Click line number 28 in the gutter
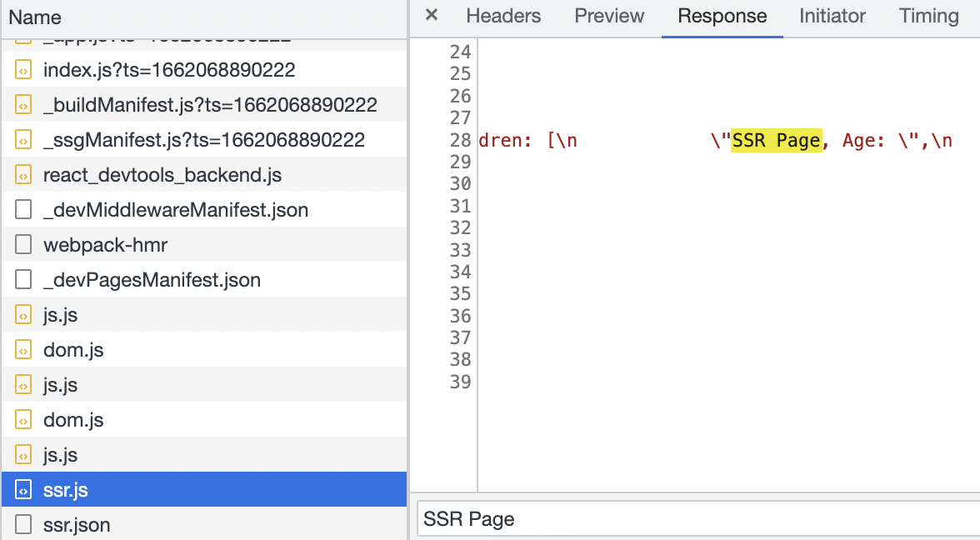Screen dimensions: 980x540 (460, 140)
